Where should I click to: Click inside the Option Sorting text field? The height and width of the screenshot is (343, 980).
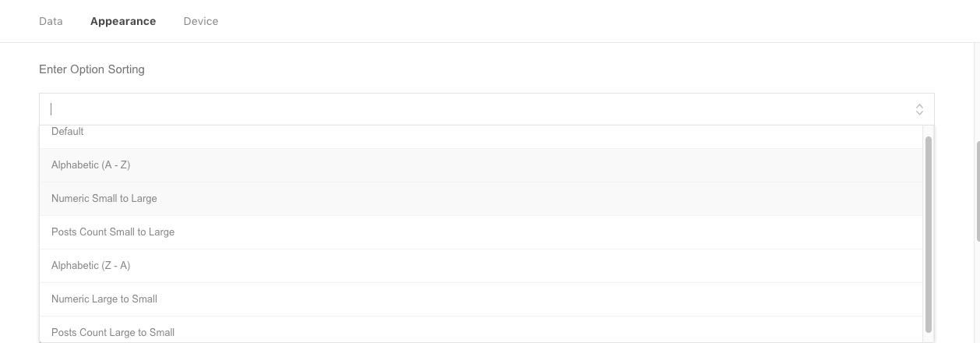[x=467, y=109]
